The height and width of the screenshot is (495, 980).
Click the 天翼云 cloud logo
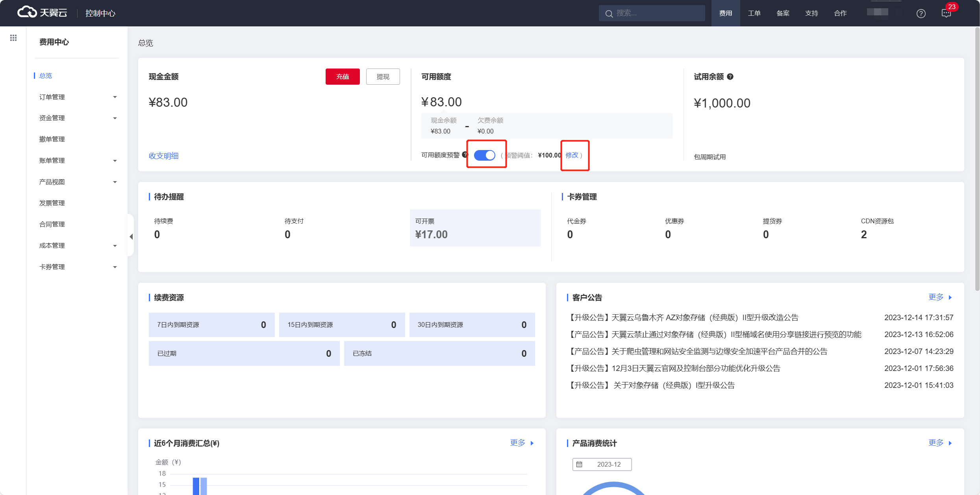[x=42, y=13]
